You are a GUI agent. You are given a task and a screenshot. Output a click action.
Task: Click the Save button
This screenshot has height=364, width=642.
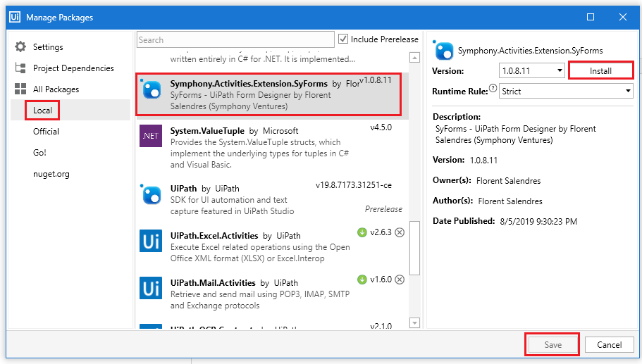tap(553, 345)
